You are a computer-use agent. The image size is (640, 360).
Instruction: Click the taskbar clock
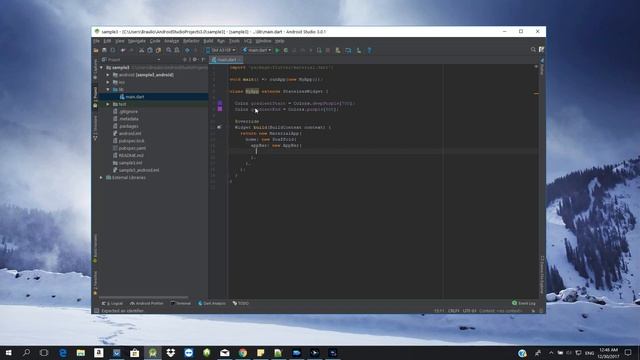coord(608,353)
